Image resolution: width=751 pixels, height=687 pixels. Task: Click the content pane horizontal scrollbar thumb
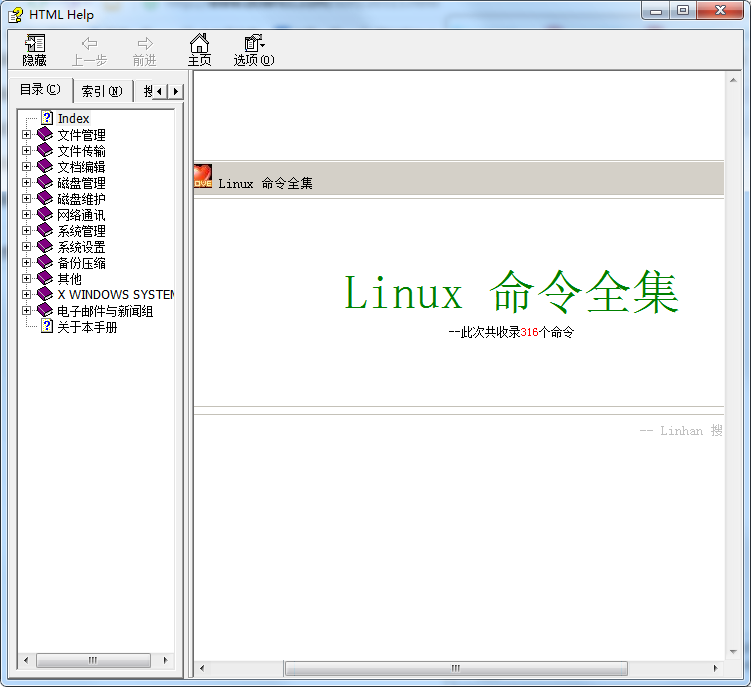tap(455, 668)
